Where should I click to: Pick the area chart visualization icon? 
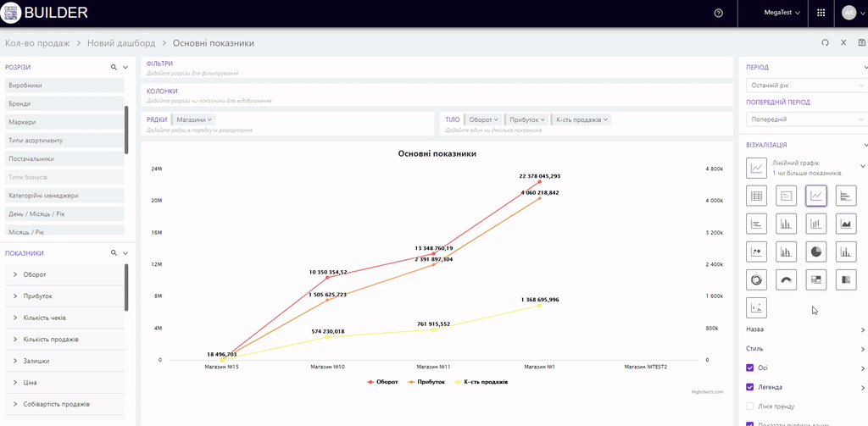coord(846,224)
